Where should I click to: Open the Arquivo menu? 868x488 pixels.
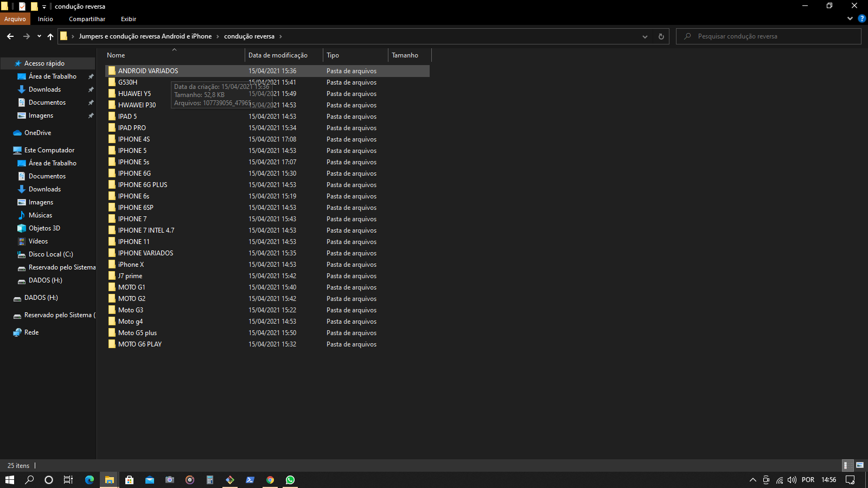15,19
